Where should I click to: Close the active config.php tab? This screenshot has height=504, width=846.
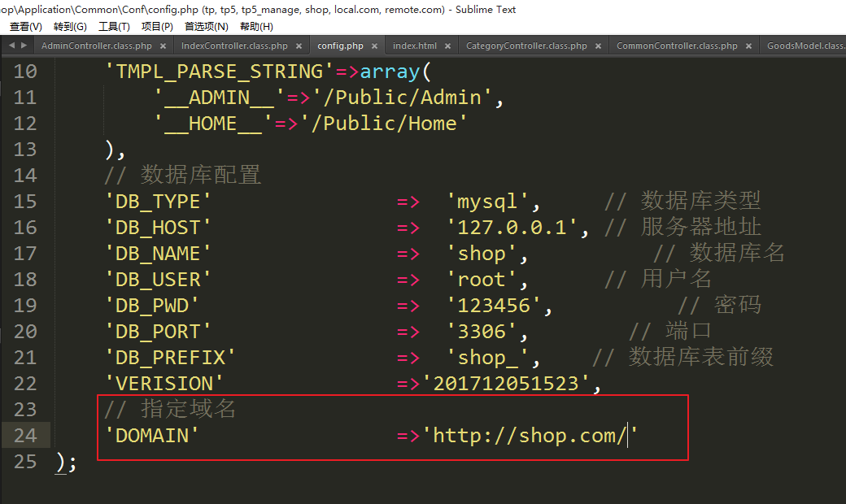(375, 46)
